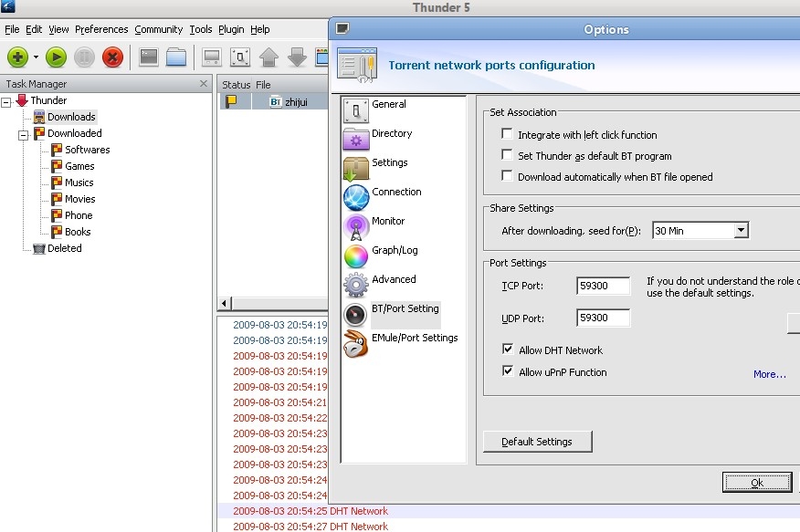Click the left arrow of the task list scrollbar
Screen dimensions: 800x532
pyautogui.click(x=224, y=303)
